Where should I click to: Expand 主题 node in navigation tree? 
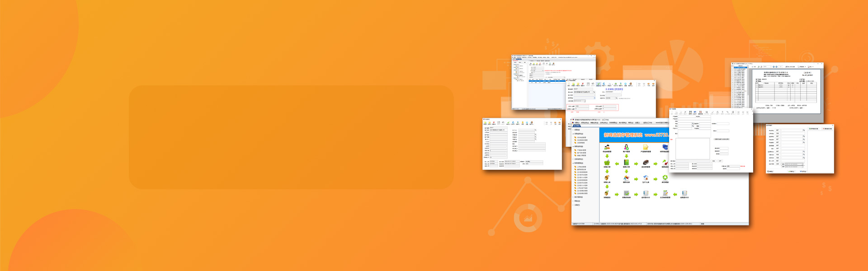tap(573, 205)
